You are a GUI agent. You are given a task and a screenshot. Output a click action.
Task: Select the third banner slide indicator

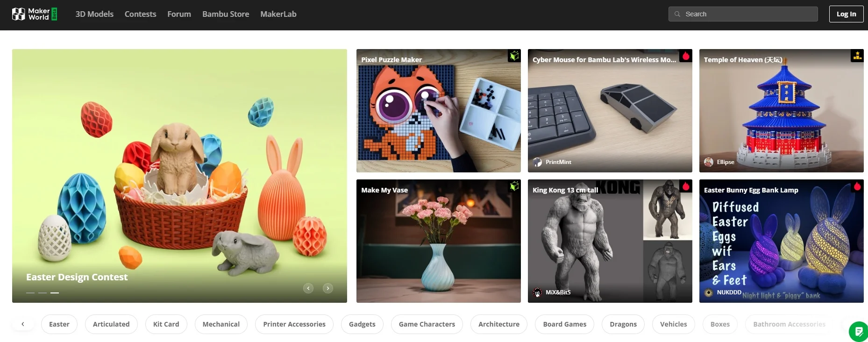55,293
